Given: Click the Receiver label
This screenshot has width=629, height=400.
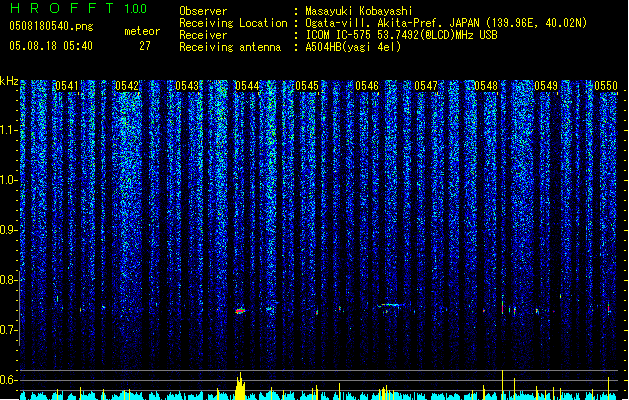Looking at the screenshot, I should (x=203, y=35).
